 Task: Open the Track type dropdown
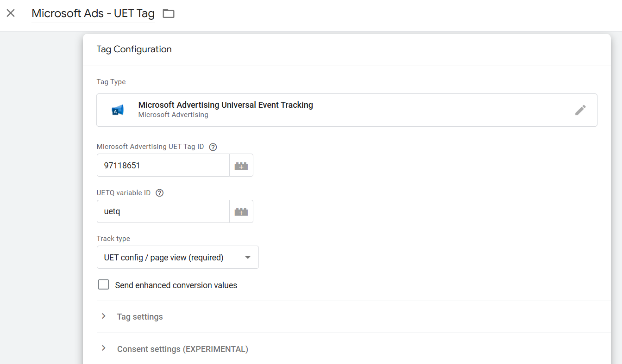177,258
